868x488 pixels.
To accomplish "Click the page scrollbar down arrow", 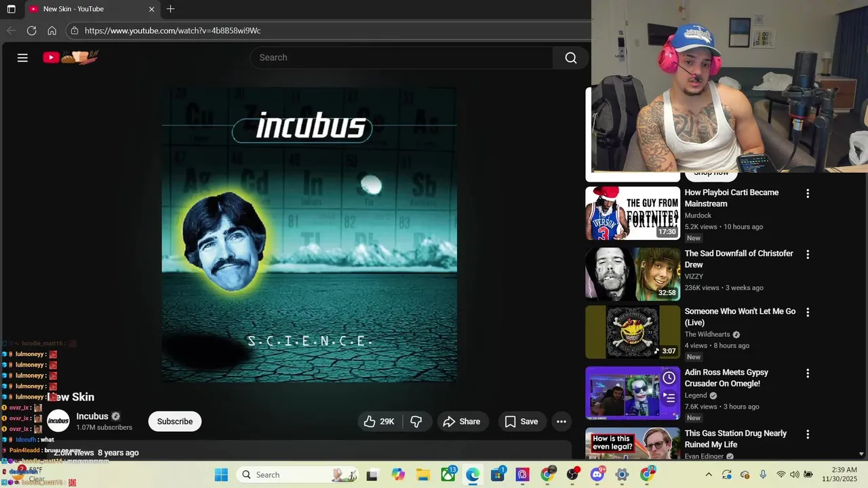I will coord(862,454).
